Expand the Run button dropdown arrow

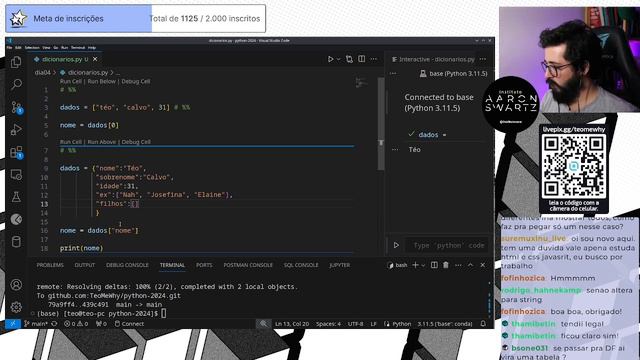point(338,59)
